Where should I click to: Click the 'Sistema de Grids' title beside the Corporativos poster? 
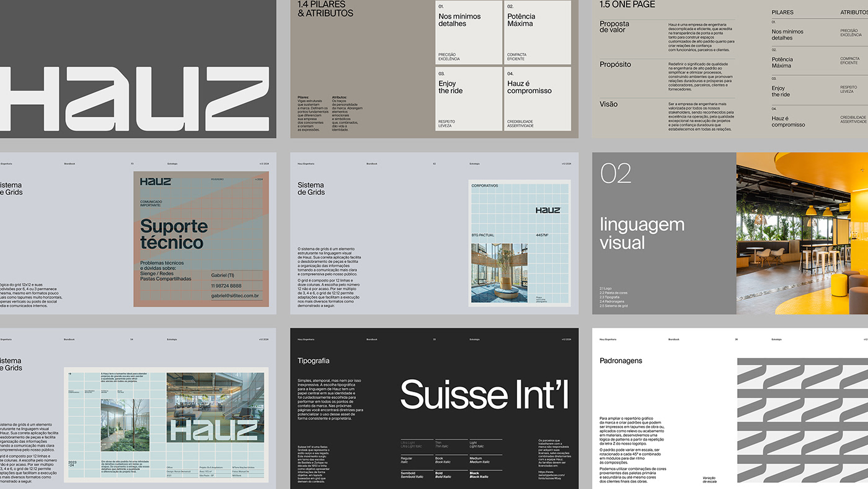[311, 189]
